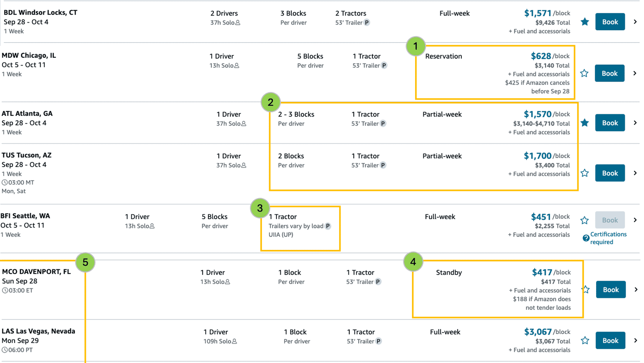Star the TUS Tucson listing
The image size is (644, 363).
click(585, 173)
